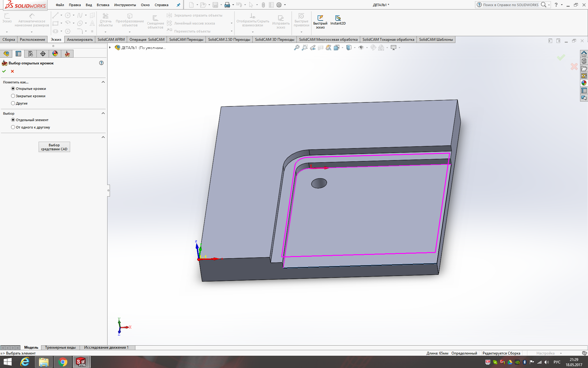This screenshot has height=368, width=588.
Task: Open the help question mark in panel
Action: [x=101, y=63]
